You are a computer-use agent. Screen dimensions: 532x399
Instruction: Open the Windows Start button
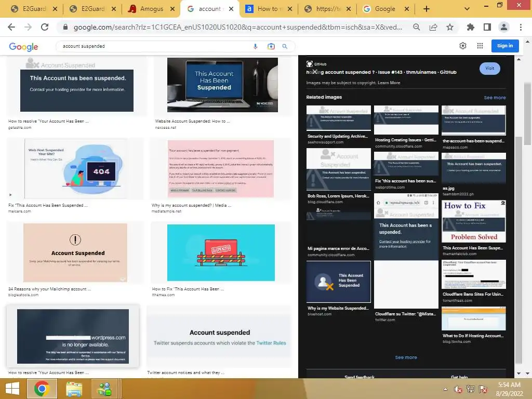pyautogui.click(x=12, y=389)
